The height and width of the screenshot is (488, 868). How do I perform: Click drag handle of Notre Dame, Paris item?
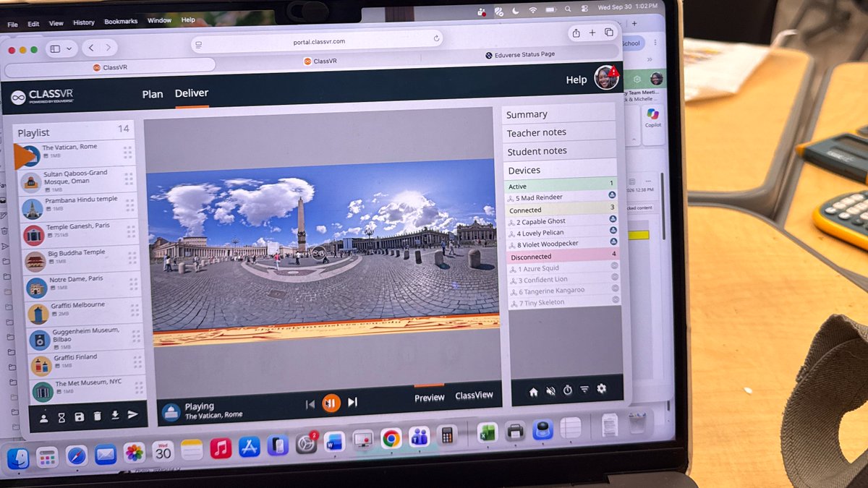[135, 284]
